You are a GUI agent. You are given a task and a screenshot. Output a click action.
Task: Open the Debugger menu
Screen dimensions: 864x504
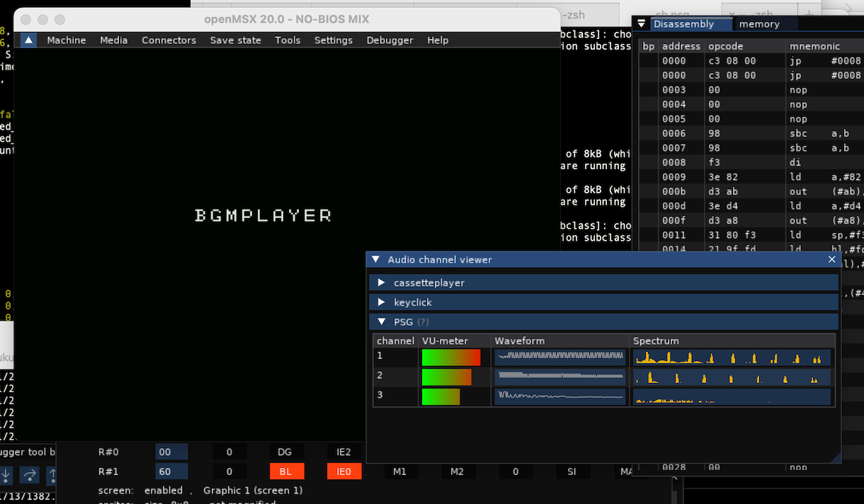point(390,40)
